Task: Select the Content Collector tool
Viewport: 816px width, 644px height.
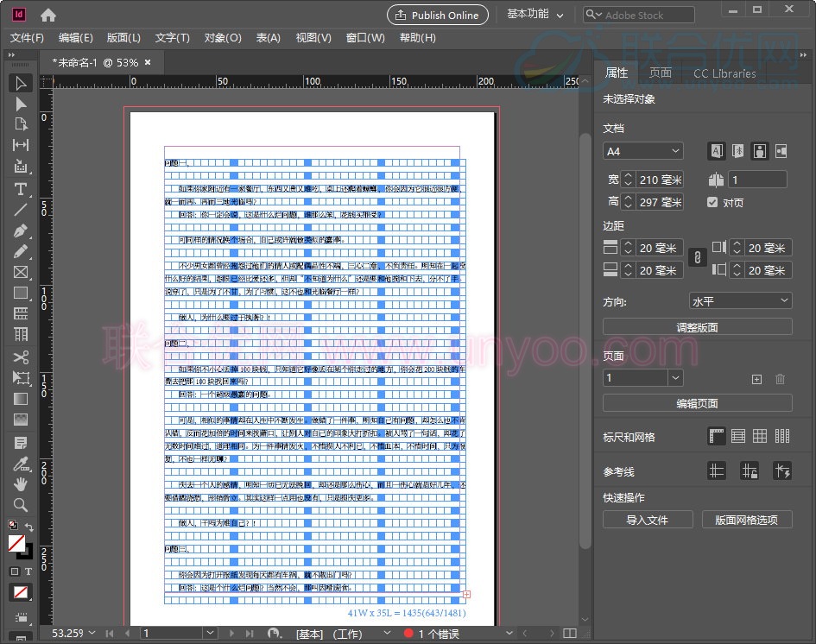Action: (21, 167)
